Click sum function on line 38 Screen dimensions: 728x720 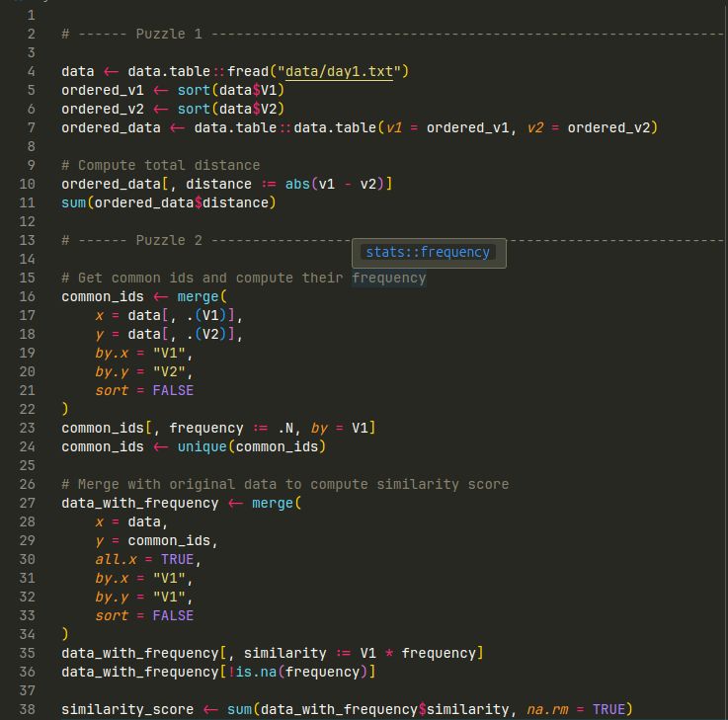pyautogui.click(x=240, y=709)
